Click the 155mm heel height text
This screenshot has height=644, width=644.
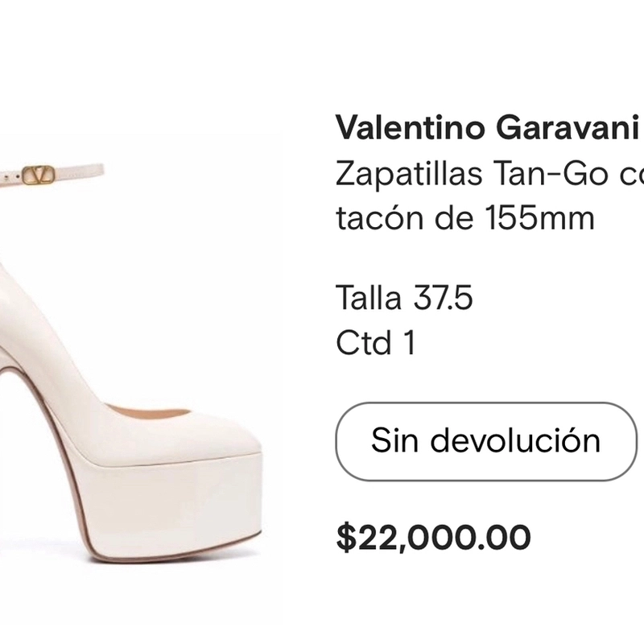pyautogui.click(x=539, y=217)
